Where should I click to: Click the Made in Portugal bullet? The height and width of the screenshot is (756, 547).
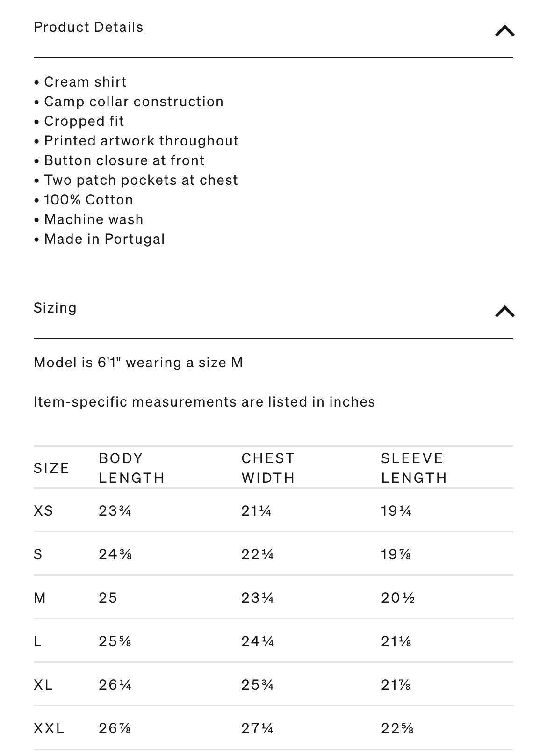coord(104,239)
